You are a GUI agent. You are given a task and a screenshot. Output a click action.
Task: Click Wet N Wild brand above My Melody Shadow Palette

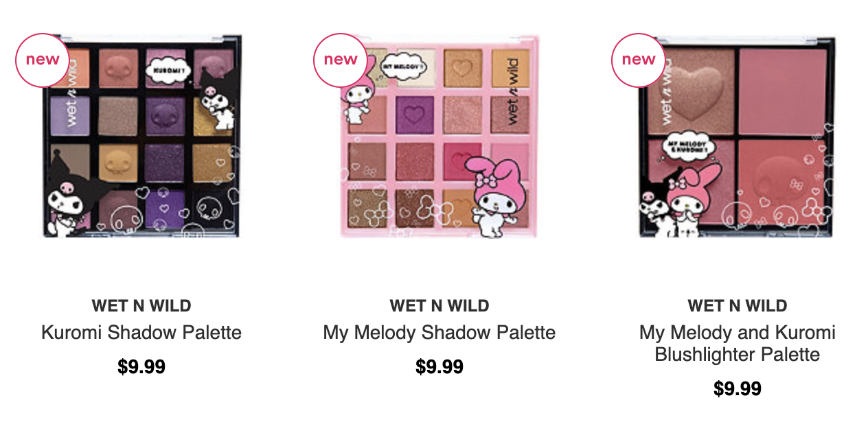[439, 305]
